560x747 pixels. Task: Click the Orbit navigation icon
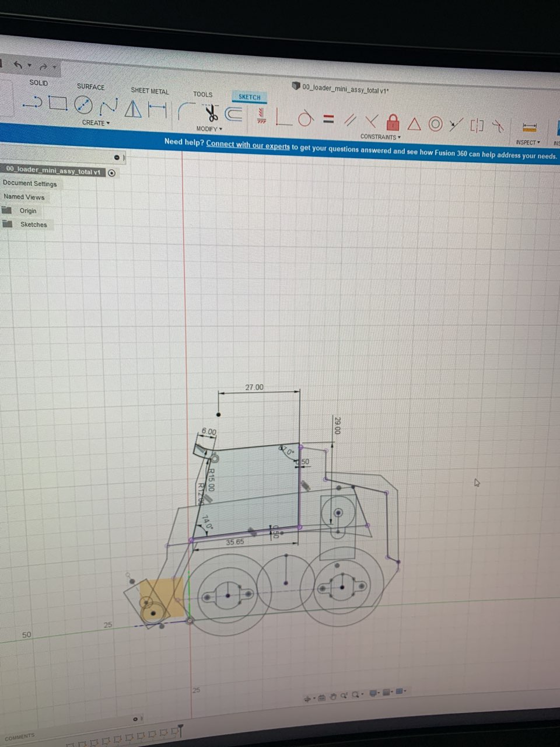(x=307, y=699)
